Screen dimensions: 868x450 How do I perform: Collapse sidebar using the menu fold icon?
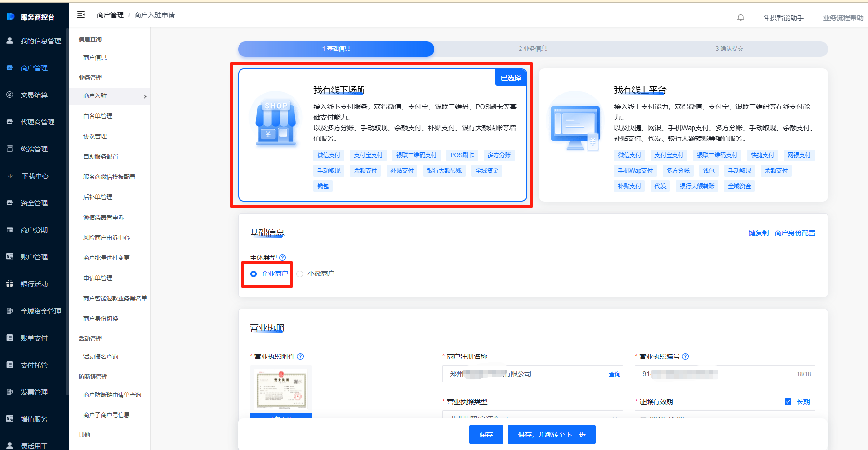pyautogui.click(x=81, y=15)
